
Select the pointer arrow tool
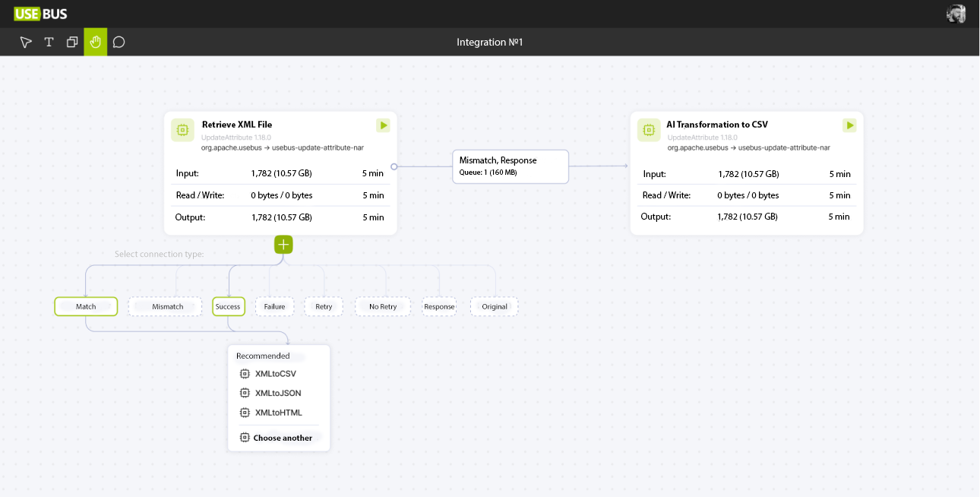point(26,43)
